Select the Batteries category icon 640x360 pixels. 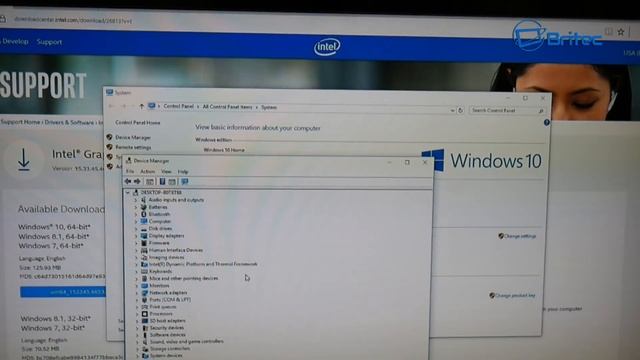coord(144,207)
